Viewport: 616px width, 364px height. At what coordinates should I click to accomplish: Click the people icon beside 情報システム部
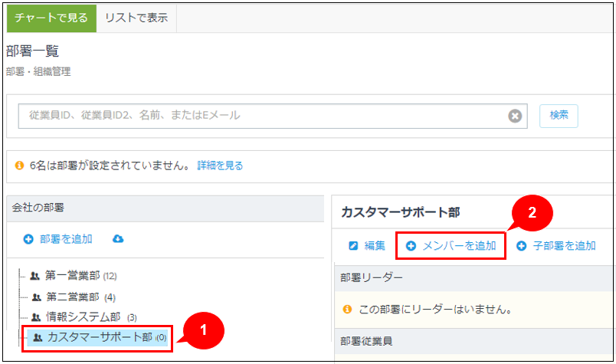[x=34, y=317]
